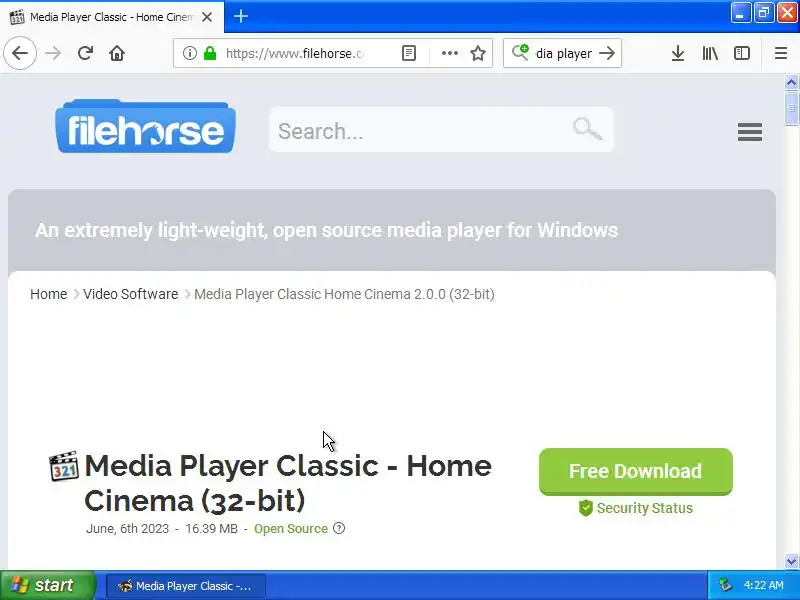The image size is (800, 600).
Task: Reload the current page
Action: [85, 53]
